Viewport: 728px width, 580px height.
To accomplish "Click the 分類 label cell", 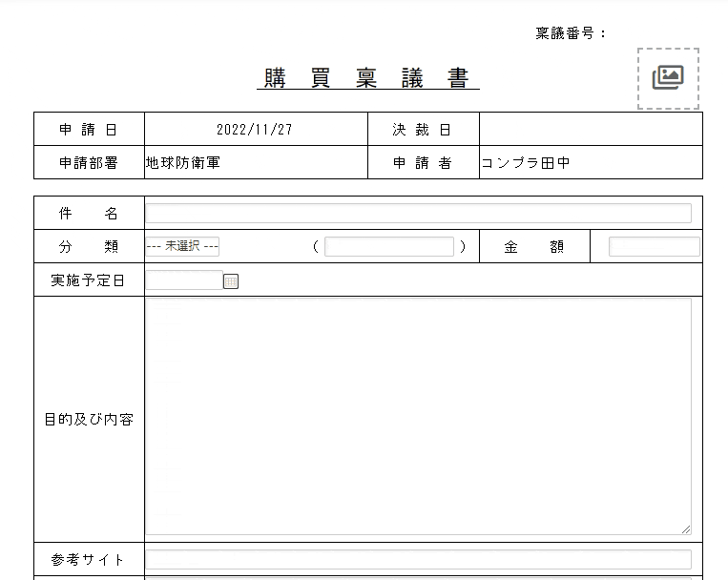I will 89,246.
